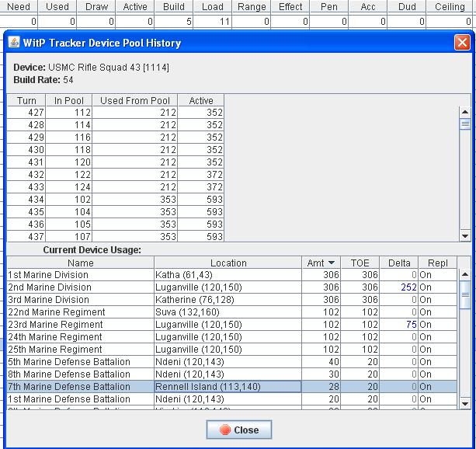476x449 pixels.
Task: Click the Java icon in title bar
Action: click(x=14, y=42)
